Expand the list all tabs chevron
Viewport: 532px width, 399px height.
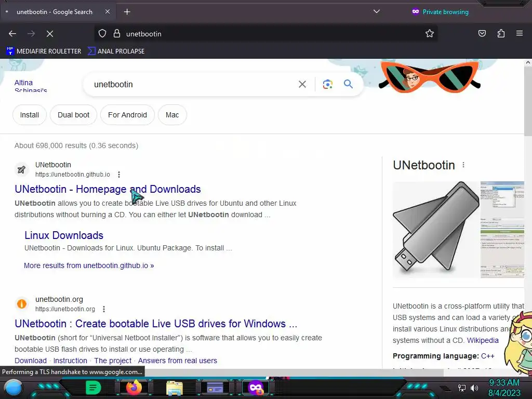(376, 11)
